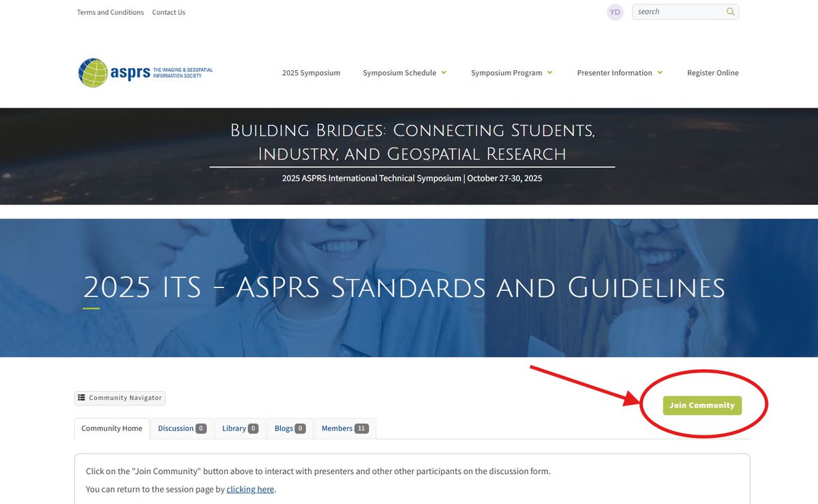Click the search magnifier icon
This screenshot has width=818, height=504.
coord(729,12)
